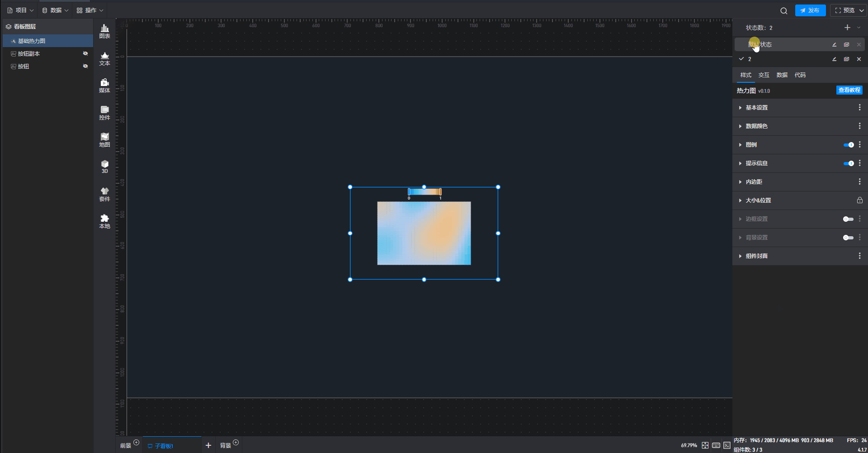Click the search magnifier icon
The height and width of the screenshot is (453, 868).
784,10
